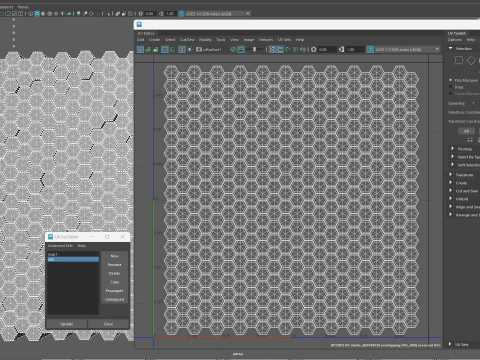Open the Image menu in UV Editor

[249, 40]
